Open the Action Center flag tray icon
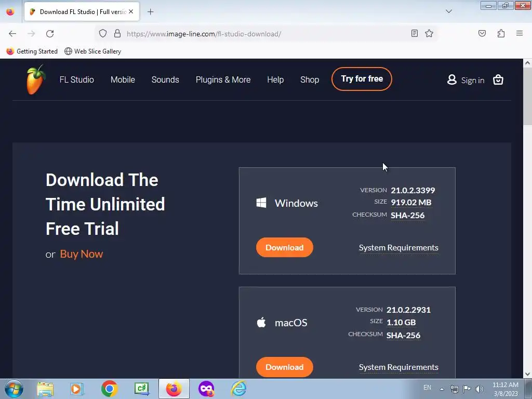This screenshot has height=399, width=532. tap(467, 389)
